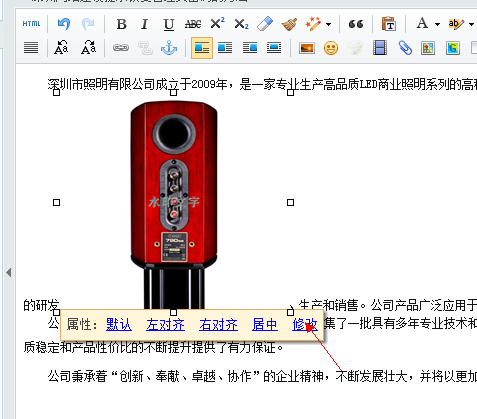Screen dimensions: 477x419
Task: Insert blockquote with quote icon
Action: 355,24
